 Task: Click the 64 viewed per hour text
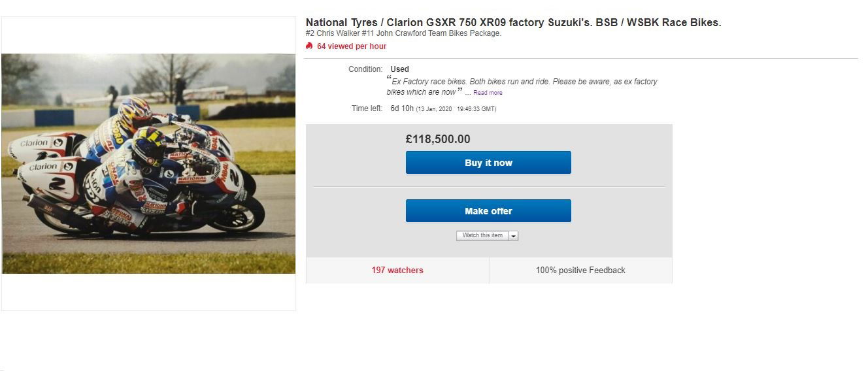point(352,46)
